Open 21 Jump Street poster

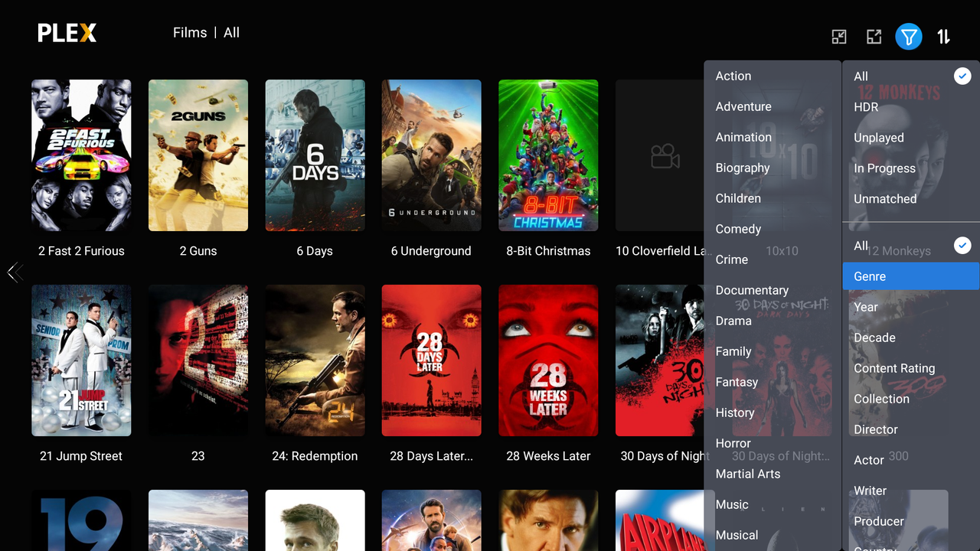click(x=81, y=360)
